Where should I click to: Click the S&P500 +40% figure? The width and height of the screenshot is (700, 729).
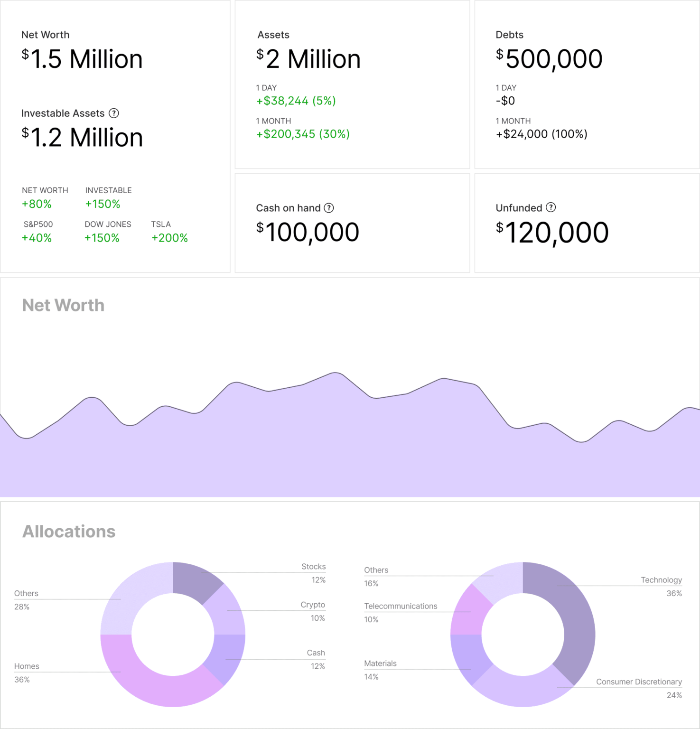(x=36, y=238)
